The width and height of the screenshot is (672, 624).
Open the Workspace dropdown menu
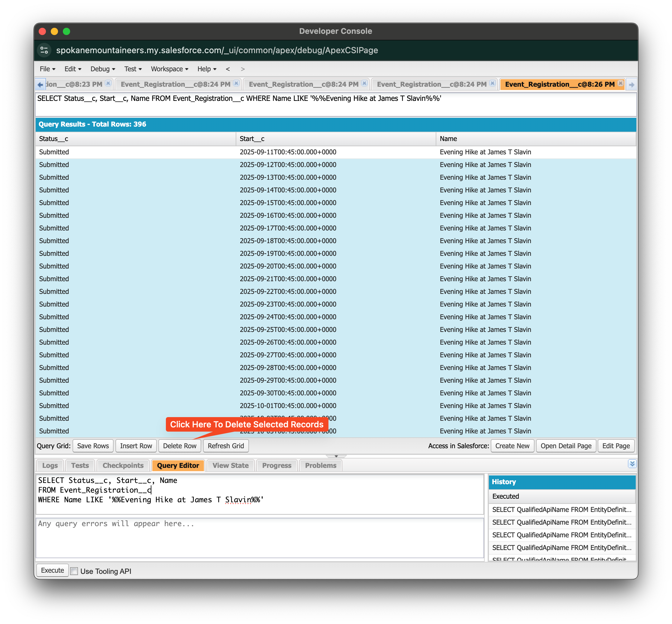169,69
